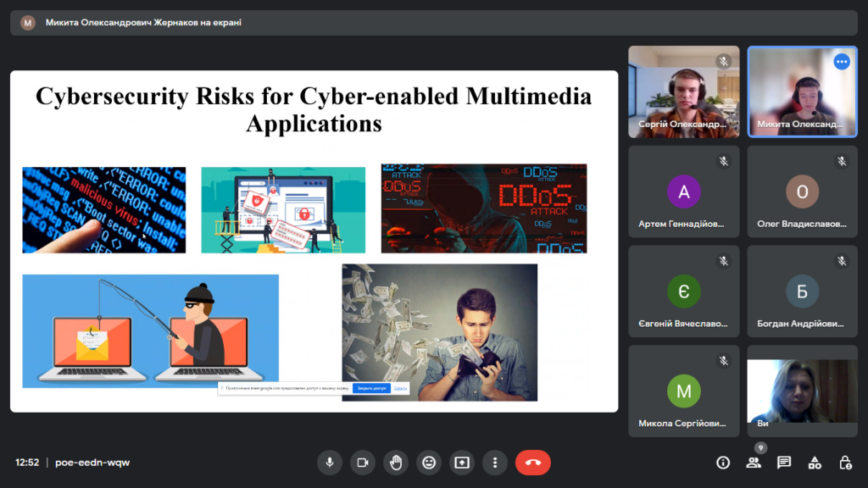
Task: Click the 'Скрыть' link in sharing bar
Action: [401, 388]
